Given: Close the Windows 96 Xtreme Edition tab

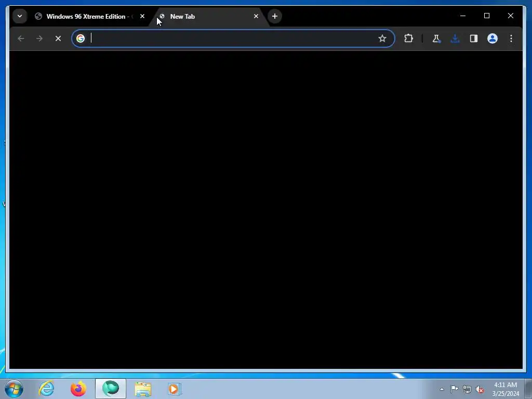Looking at the screenshot, I should click(142, 16).
